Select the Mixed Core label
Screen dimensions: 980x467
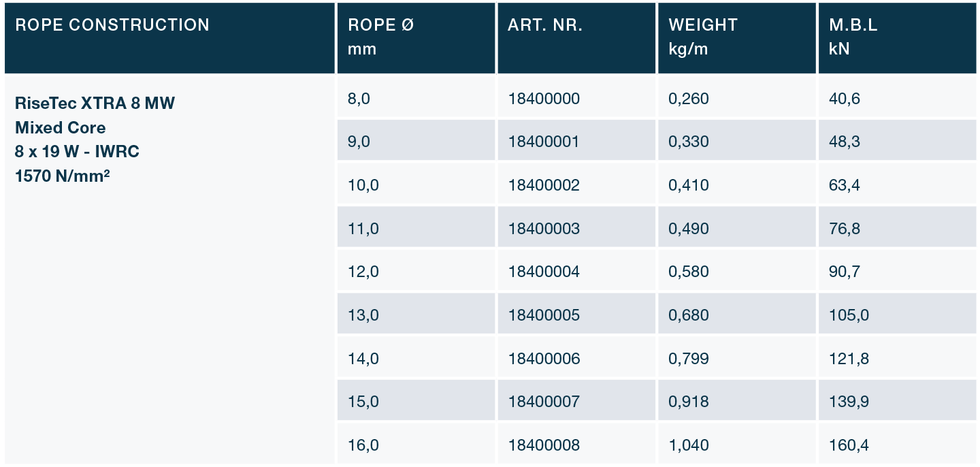[61, 127]
